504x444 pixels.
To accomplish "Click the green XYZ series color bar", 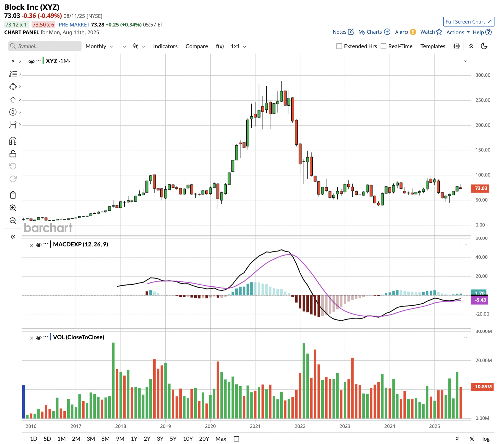I will (x=43, y=61).
